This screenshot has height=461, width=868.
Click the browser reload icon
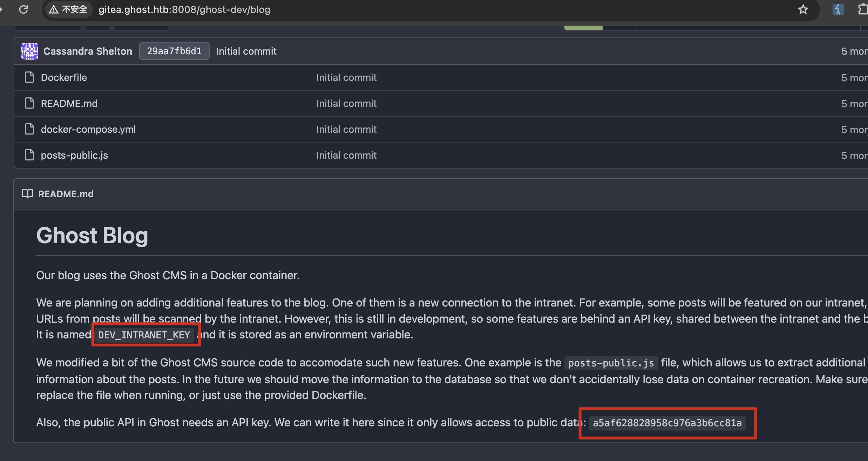pyautogui.click(x=23, y=9)
